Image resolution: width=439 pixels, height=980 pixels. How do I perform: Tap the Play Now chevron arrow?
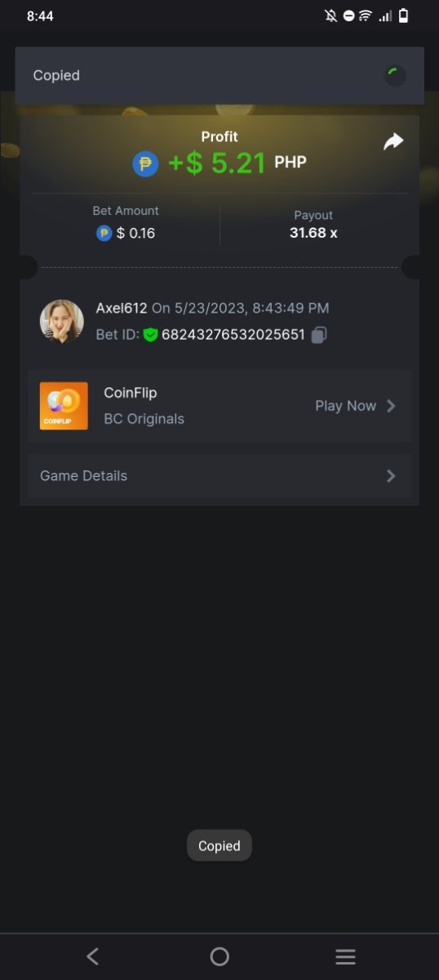[391, 406]
